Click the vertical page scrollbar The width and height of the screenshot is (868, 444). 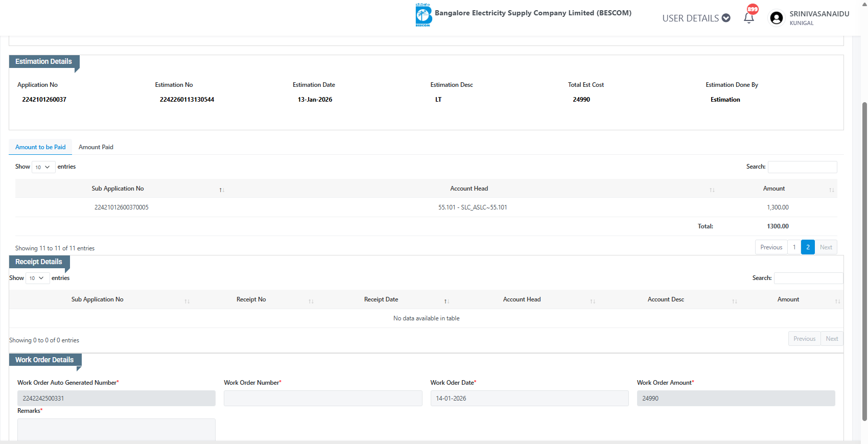coord(864,255)
